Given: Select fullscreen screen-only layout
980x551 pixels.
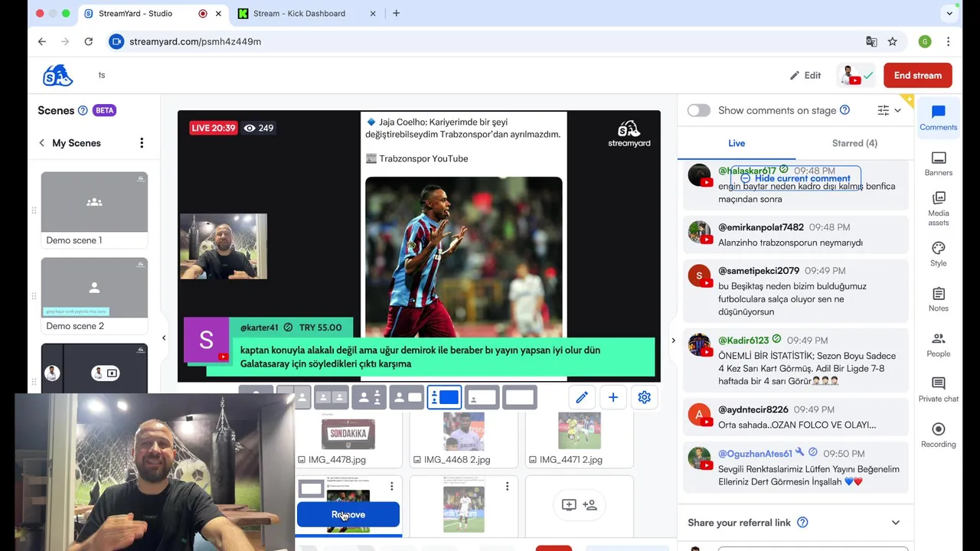Looking at the screenshot, I should point(519,397).
